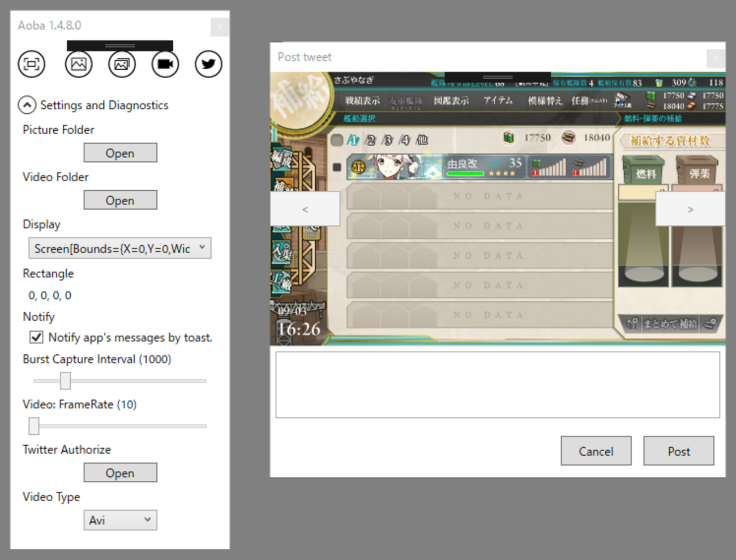Open the Picture Folder
The height and width of the screenshot is (560, 736).
click(120, 153)
